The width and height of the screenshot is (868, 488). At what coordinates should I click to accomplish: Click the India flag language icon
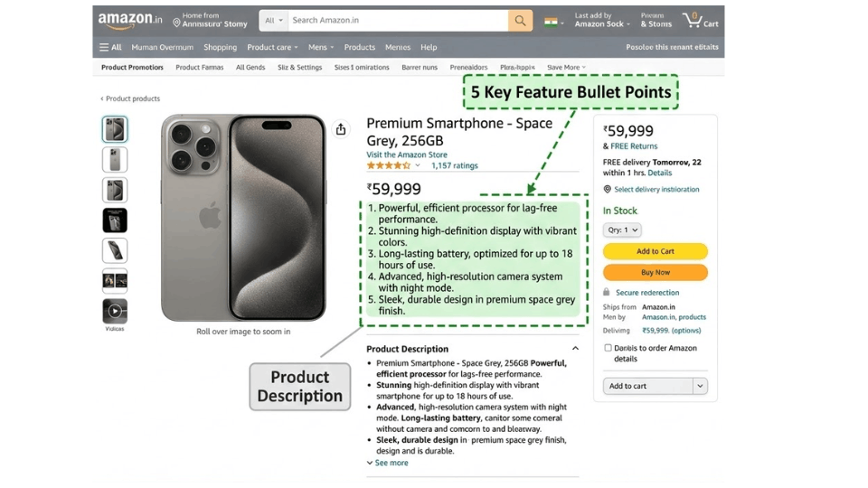[x=551, y=21]
